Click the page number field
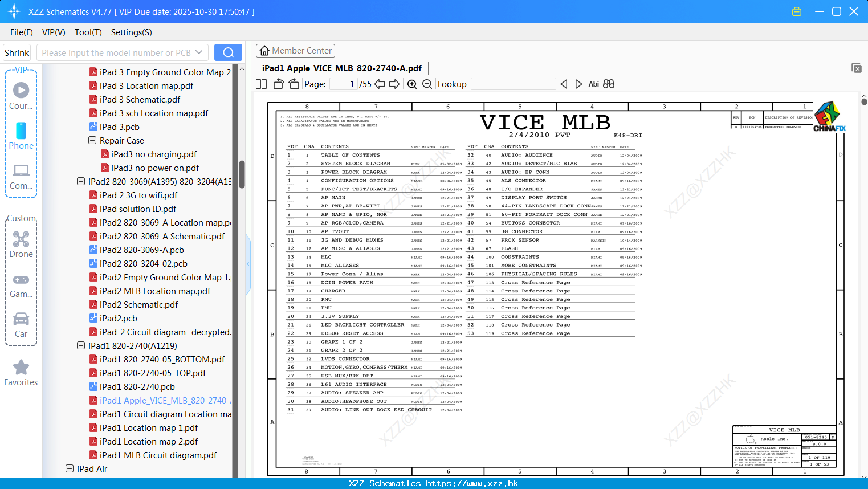 click(x=344, y=84)
